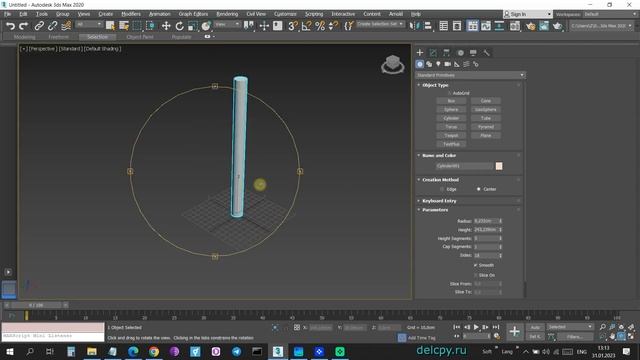
Task: Collapse the Object Type rollout
Action: pyautogui.click(x=435, y=85)
